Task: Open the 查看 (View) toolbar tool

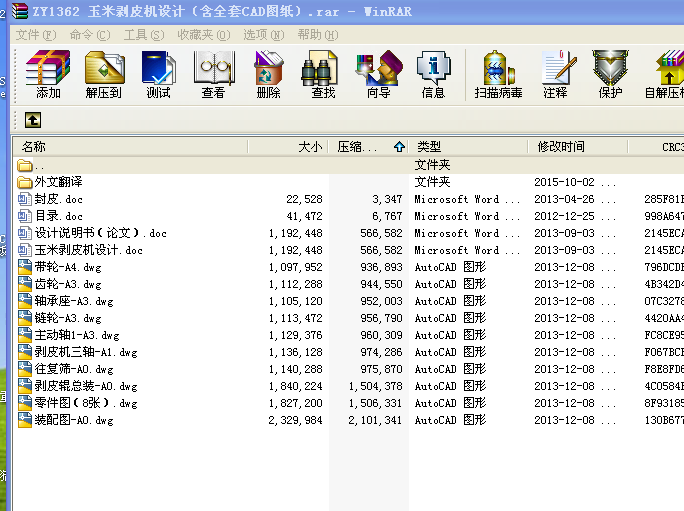Action: pyautogui.click(x=213, y=74)
